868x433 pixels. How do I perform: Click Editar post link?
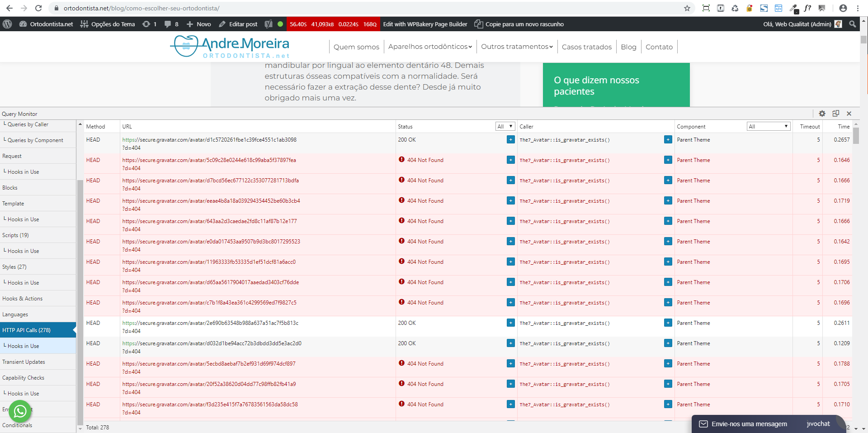tap(238, 24)
